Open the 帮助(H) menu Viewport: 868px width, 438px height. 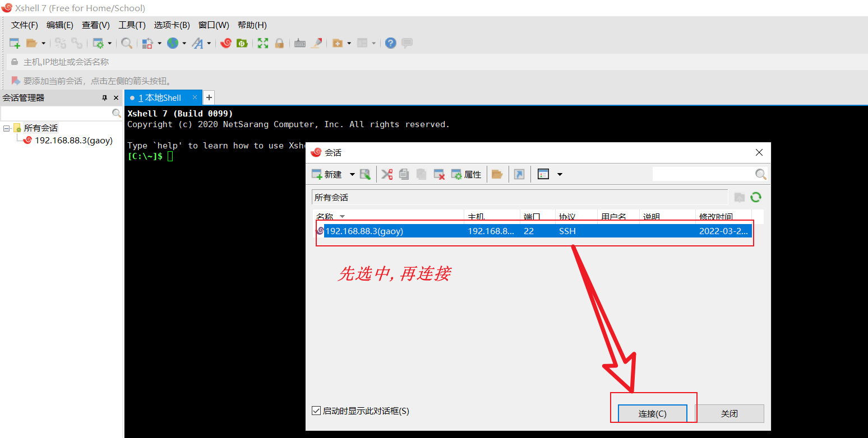pyautogui.click(x=252, y=25)
